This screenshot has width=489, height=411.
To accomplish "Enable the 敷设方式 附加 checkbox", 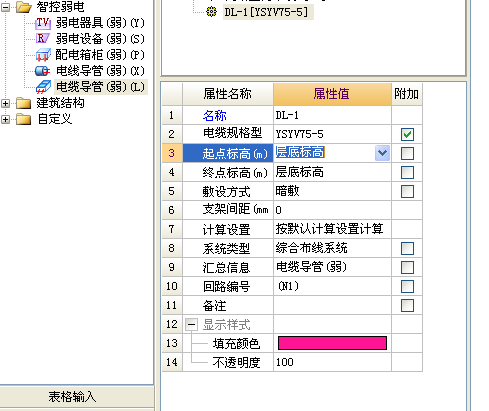I will [x=407, y=191].
